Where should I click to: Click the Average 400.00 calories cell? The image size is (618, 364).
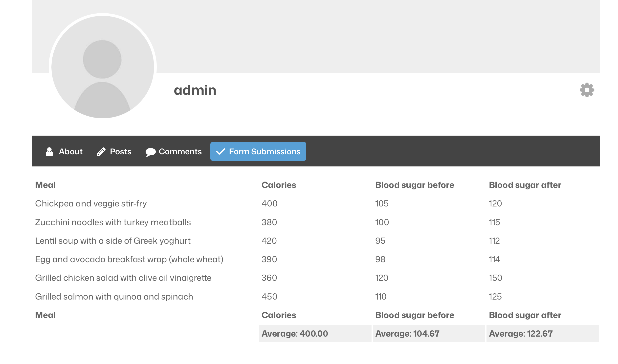294,333
